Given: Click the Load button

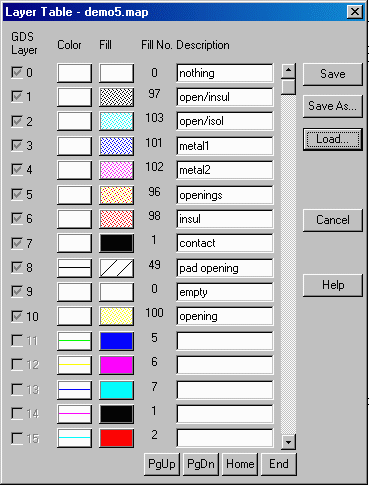Looking at the screenshot, I should coord(333,139).
